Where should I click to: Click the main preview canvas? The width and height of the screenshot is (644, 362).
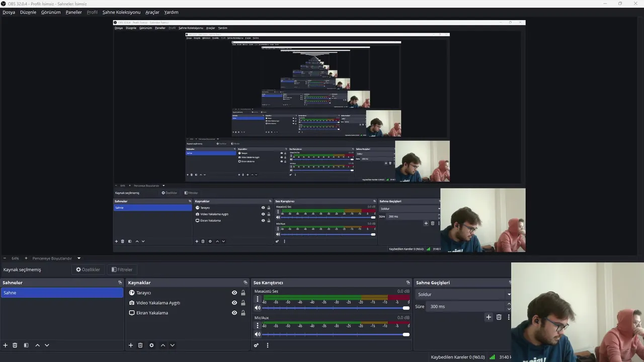coord(319,136)
